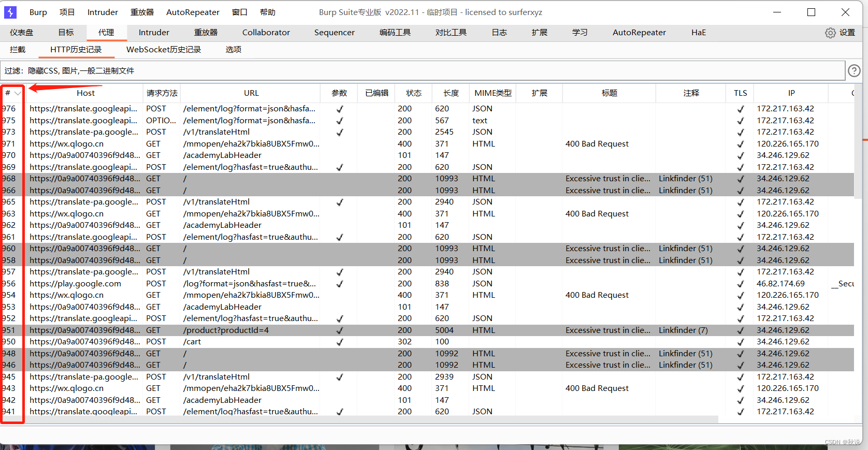
Task: Open the Burp menu
Action: pos(38,12)
